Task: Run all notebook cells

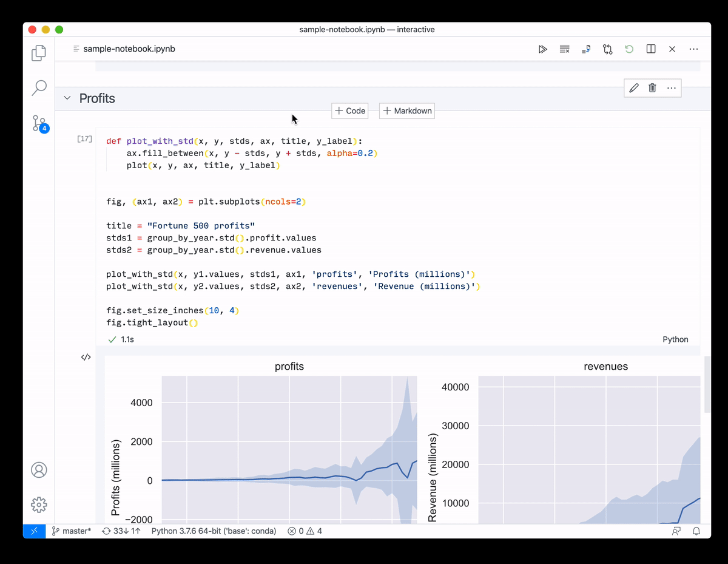Action: click(543, 49)
